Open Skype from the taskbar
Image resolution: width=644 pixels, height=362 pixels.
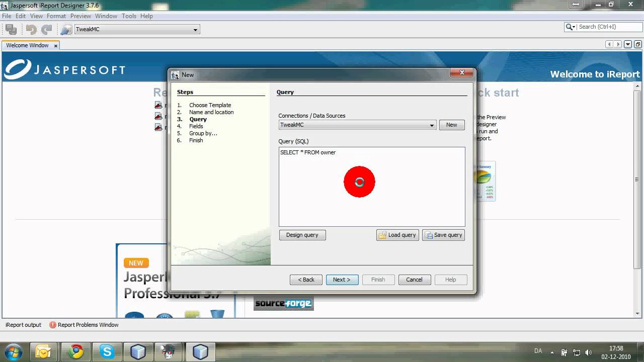coord(107,352)
